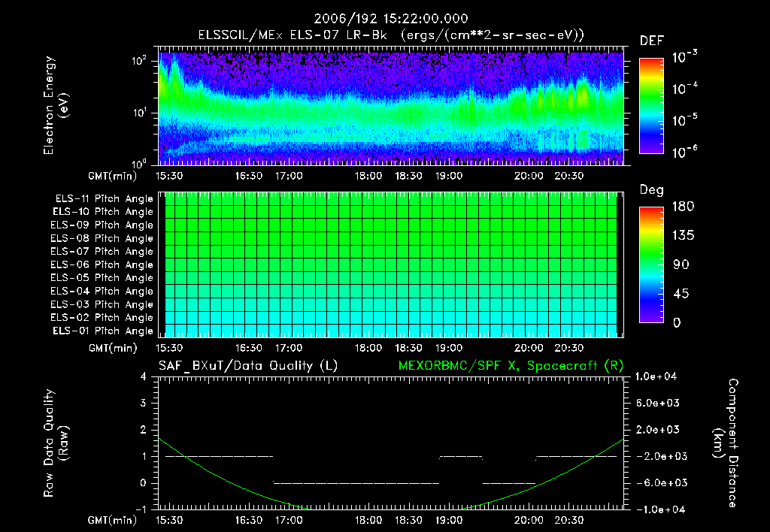Select the ELS-01 Pitch Angle row label
The image size is (770, 532).
(103, 331)
